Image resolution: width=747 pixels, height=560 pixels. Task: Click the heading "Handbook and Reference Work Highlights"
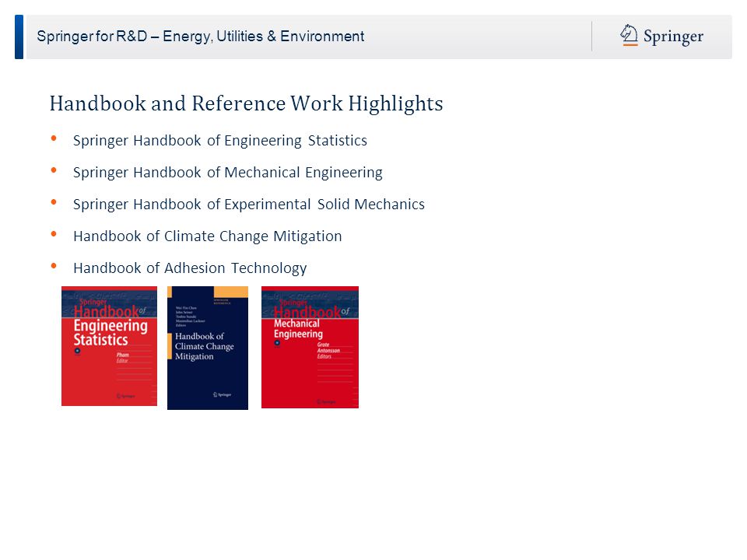(247, 103)
